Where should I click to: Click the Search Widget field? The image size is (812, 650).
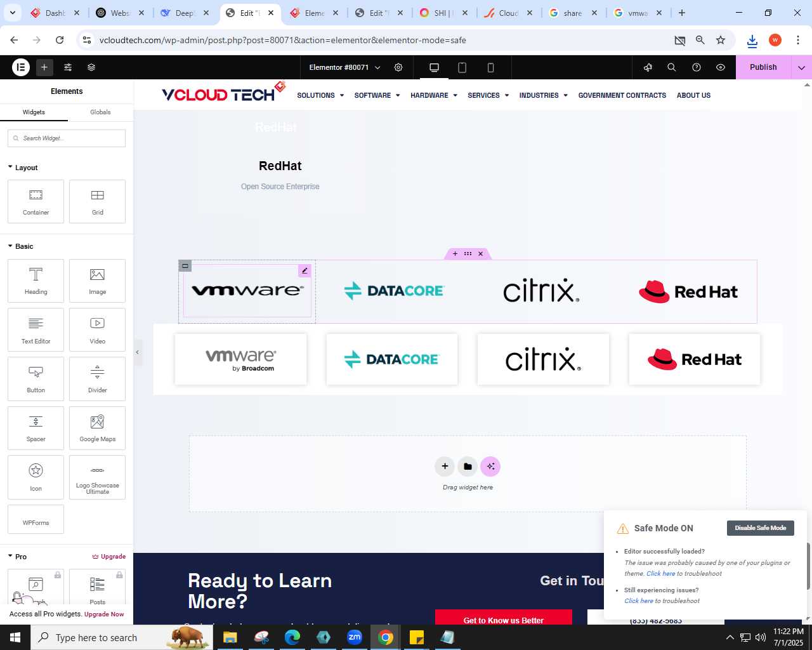pyautogui.click(x=67, y=138)
